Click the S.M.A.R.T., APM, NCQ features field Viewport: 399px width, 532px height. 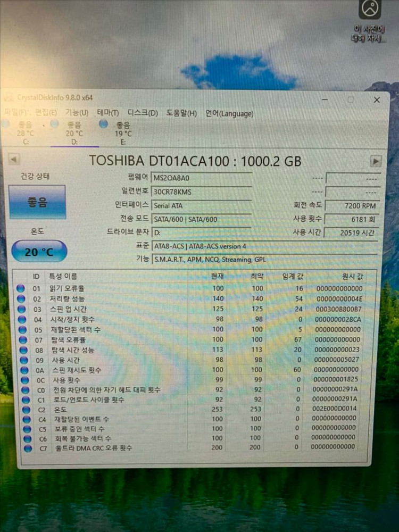tap(264, 260)
